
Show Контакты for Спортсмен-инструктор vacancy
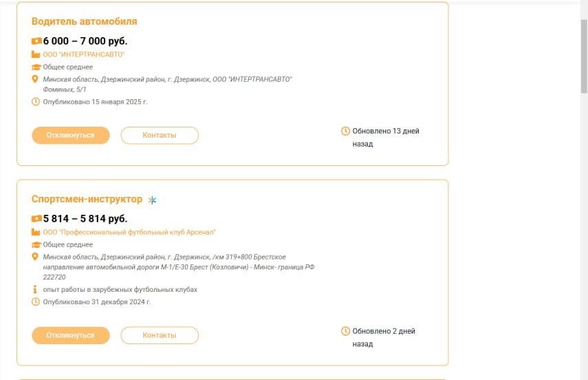(x=160, y=335)
